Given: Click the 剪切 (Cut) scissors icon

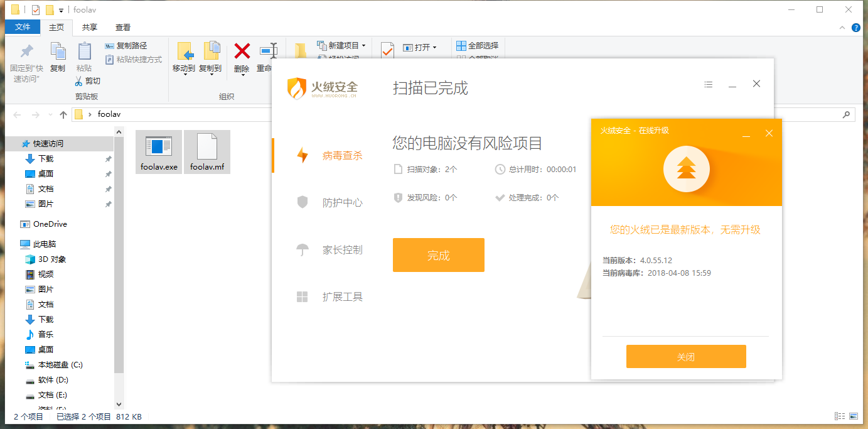Looking at the screenshot, I should [x=78, y=81].
